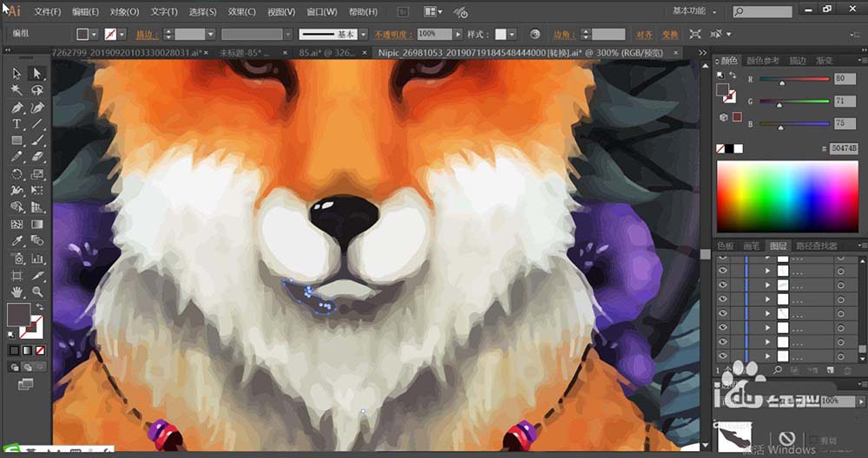Select the Line Segment tool

point(37,124)
